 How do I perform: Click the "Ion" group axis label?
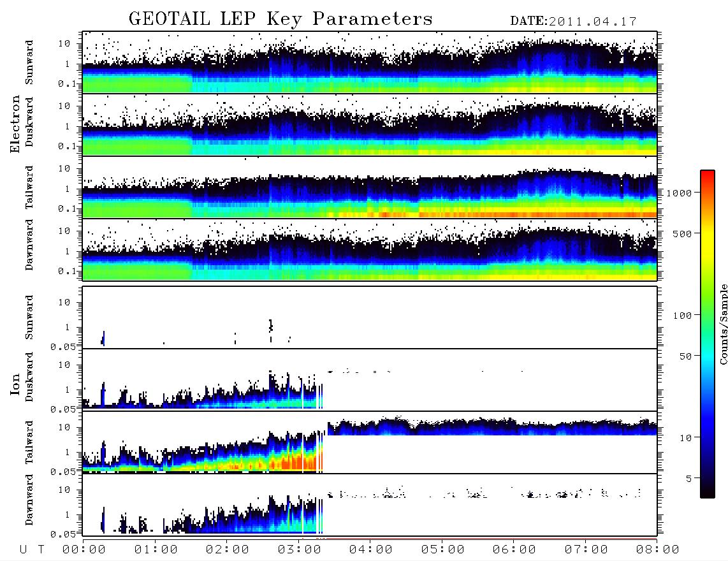click(x=15, y=384)
